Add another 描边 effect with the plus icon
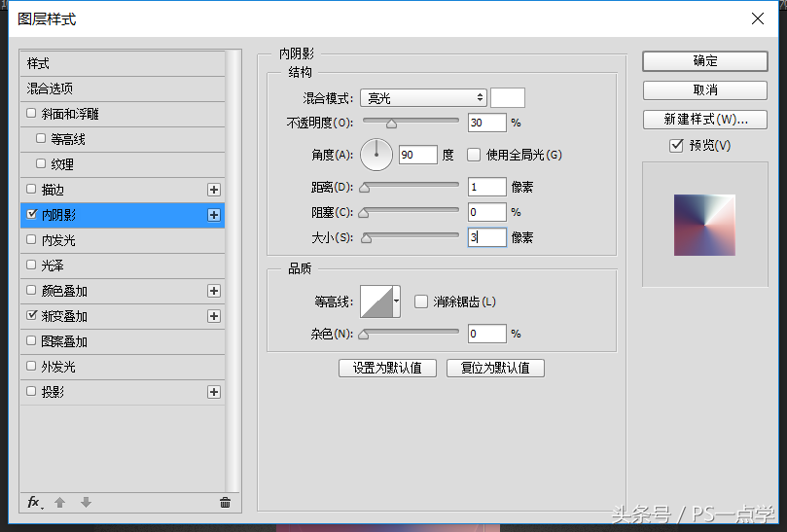Screen dimensions: 787x532 tap(214, 190)
